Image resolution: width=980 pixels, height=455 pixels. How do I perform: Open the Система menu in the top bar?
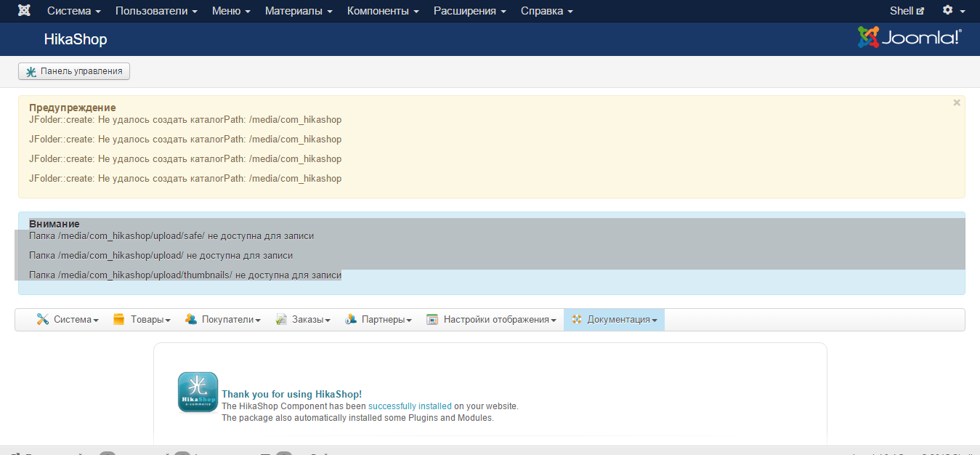(x=74, y=11)
